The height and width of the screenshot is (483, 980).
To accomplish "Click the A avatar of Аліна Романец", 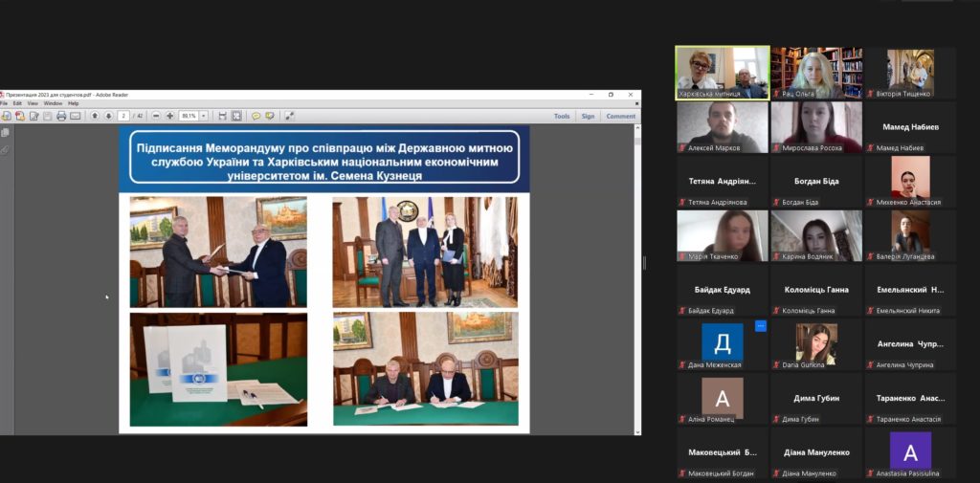I will (x=723, y=397).
